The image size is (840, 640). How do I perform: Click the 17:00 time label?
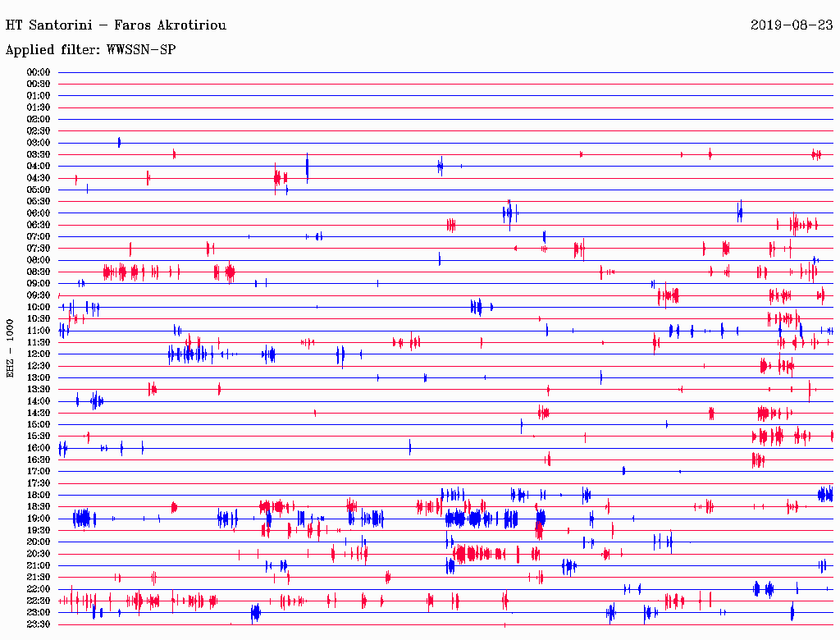coord(39,472)
